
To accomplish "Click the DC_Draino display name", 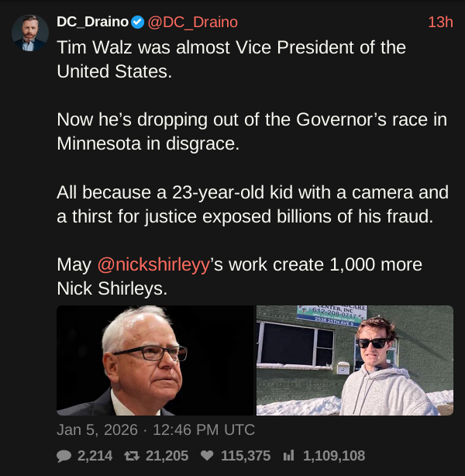I will (92, 22).
